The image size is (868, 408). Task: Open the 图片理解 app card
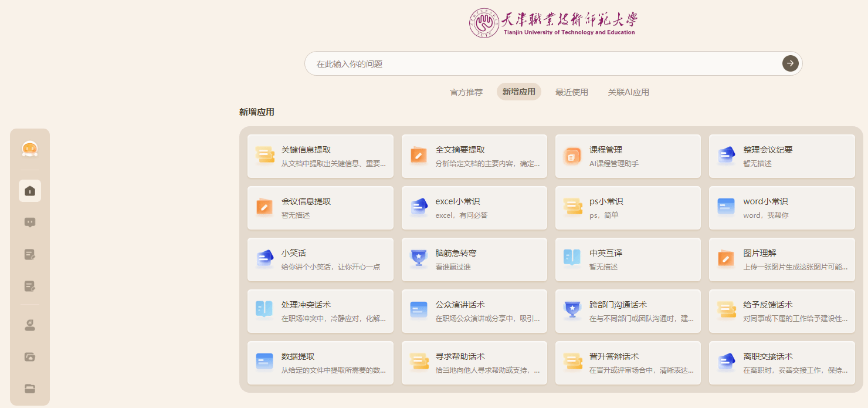coord(782,259)
